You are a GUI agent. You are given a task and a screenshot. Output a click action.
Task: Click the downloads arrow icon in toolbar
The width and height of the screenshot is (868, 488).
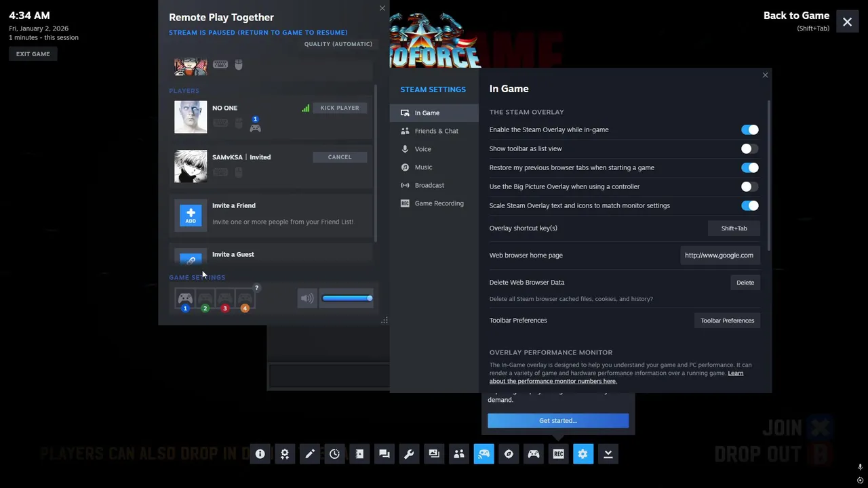[608, 454]
